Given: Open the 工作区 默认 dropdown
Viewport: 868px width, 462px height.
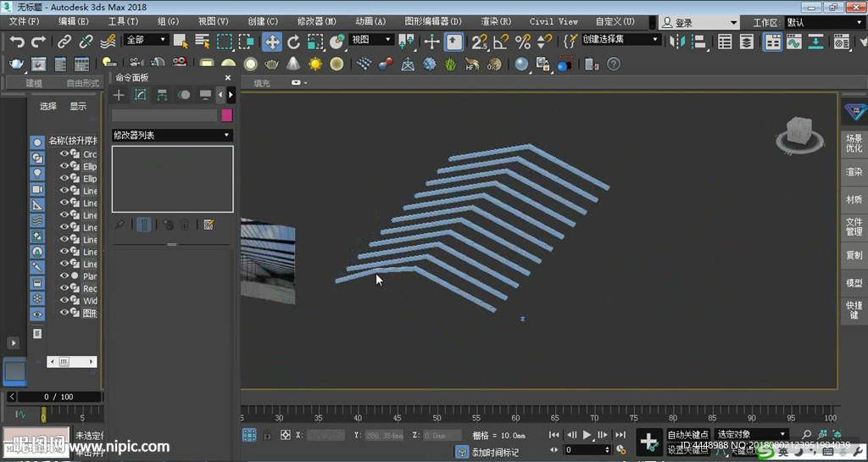Looking at the screenshot, I should click(x=824, y=23).
